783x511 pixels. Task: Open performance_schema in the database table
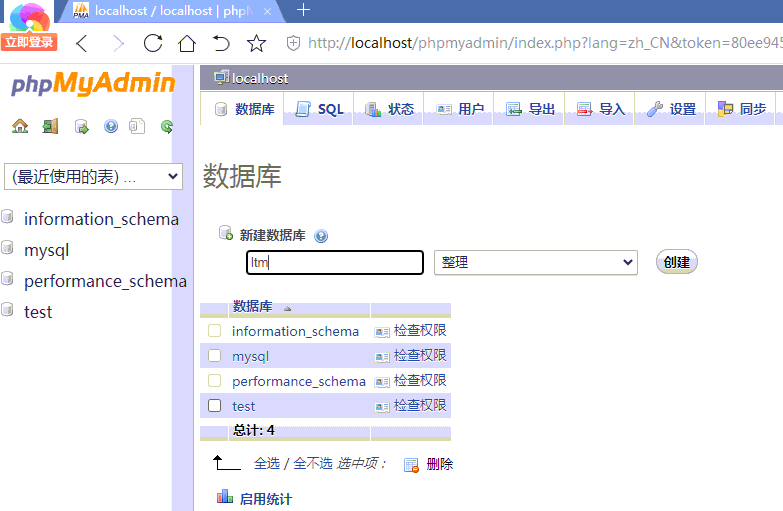pos(299,381)
